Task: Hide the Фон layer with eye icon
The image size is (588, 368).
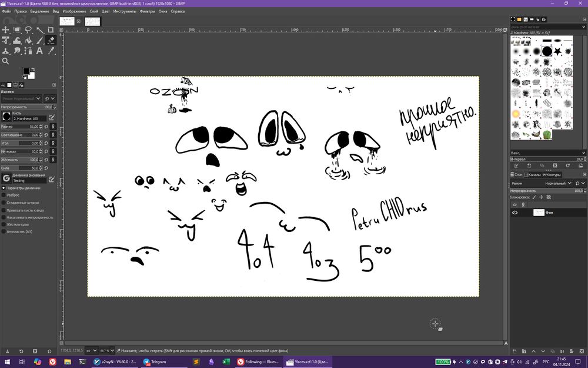Action: pos(515,213)
